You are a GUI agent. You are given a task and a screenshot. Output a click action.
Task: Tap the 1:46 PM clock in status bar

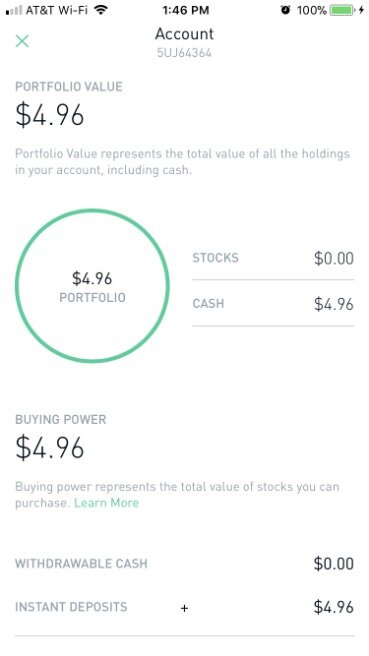185,10
